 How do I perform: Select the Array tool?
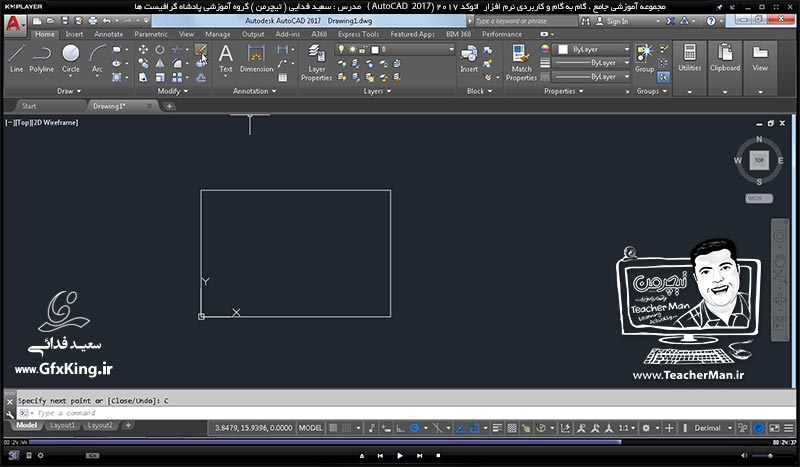(x=178, y=78)
